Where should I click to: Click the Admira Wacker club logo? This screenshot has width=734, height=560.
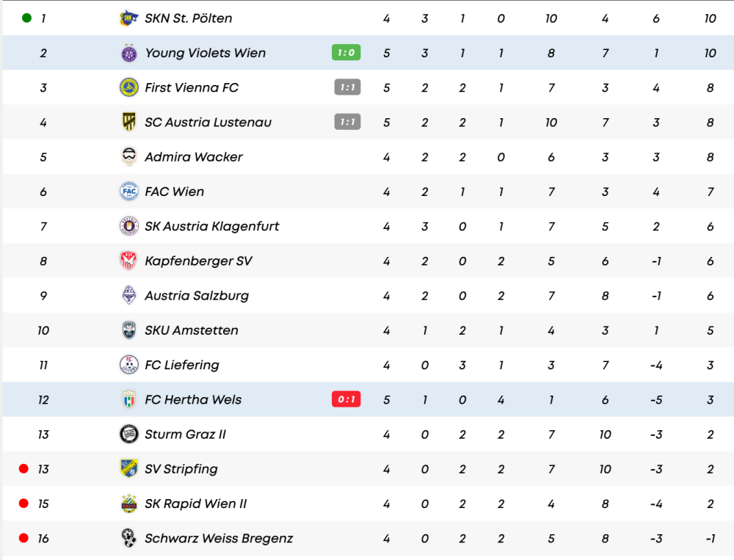[x=129, y=156]
